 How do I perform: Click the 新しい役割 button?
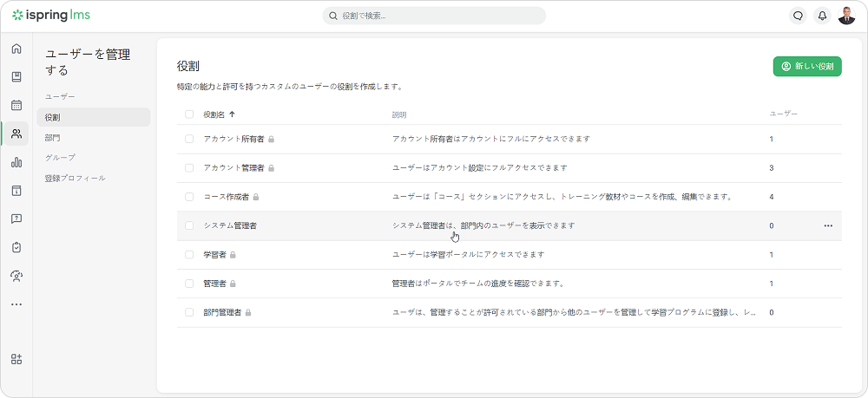click(x=806, y=67)
